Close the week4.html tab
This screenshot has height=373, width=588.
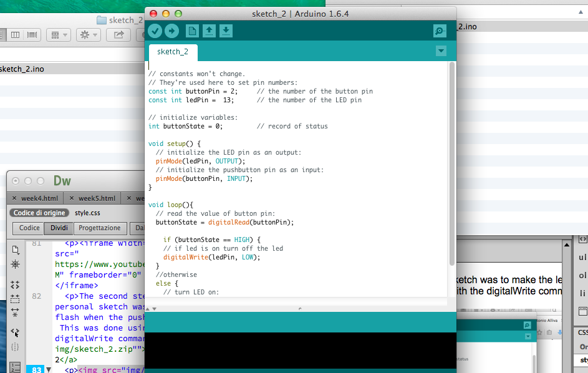tap(14, 198)
